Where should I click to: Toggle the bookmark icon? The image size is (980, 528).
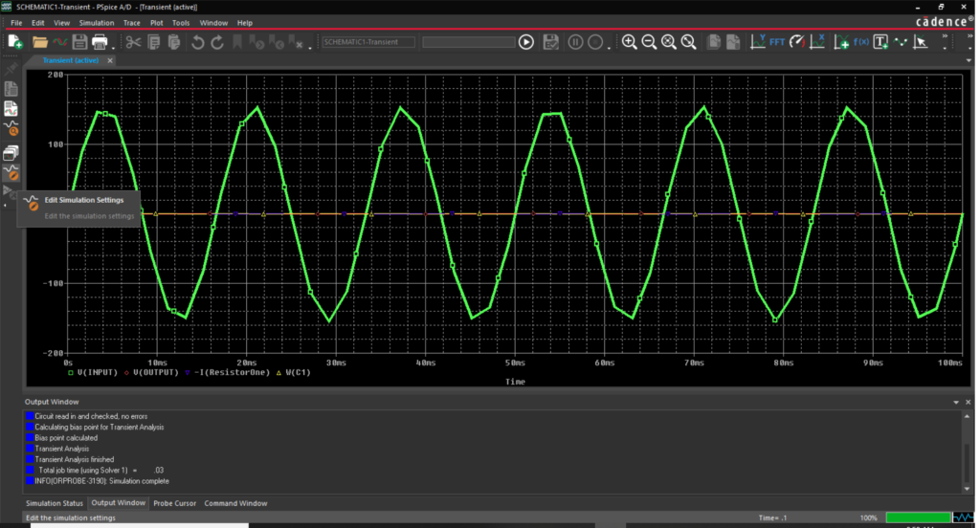(237, 42)
